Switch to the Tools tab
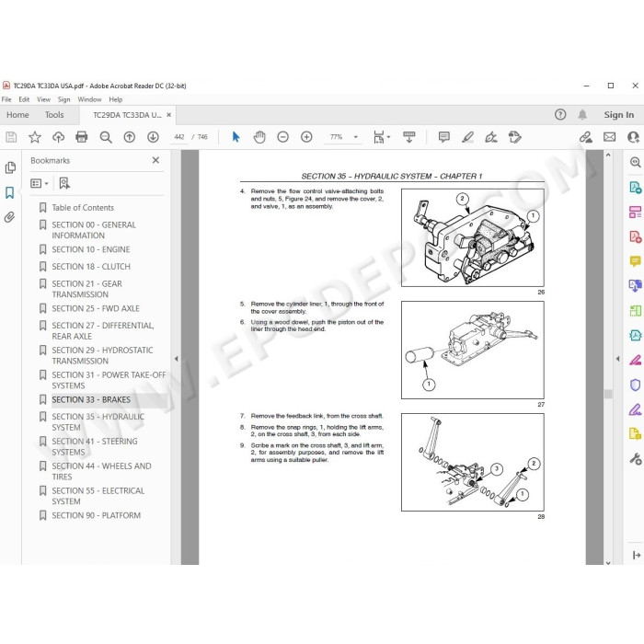644x644 pixels. [54, 115]
